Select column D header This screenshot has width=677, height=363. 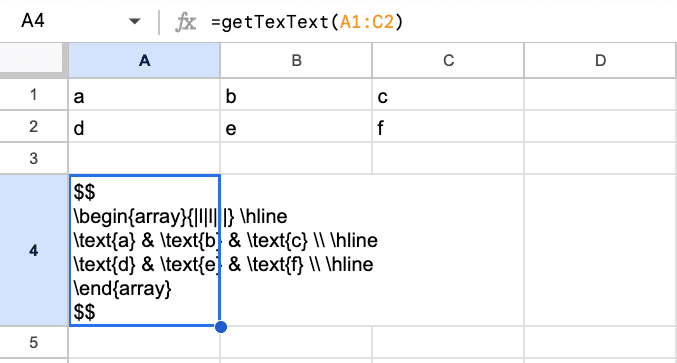click(x=600, y=60)
